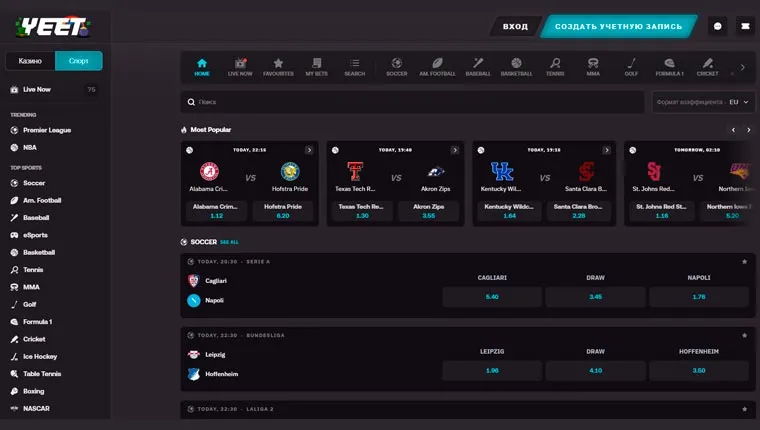Bet on Leipzig–Hoffenheim draw at 4.10
Screen dimensions: 760x430
[x=595, y=370]
